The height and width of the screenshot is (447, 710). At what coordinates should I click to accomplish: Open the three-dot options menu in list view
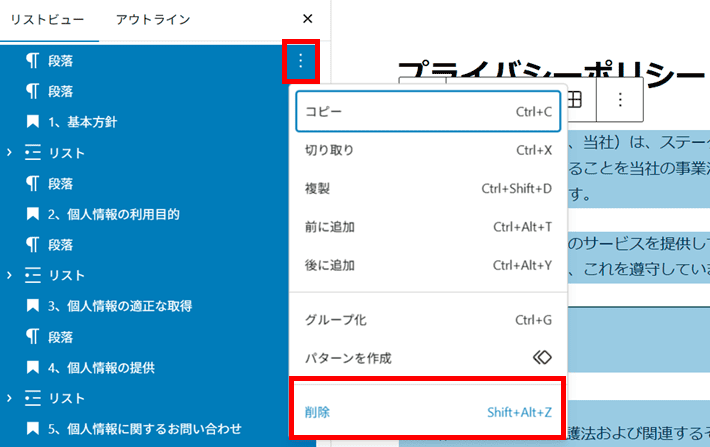pos(300,62)
